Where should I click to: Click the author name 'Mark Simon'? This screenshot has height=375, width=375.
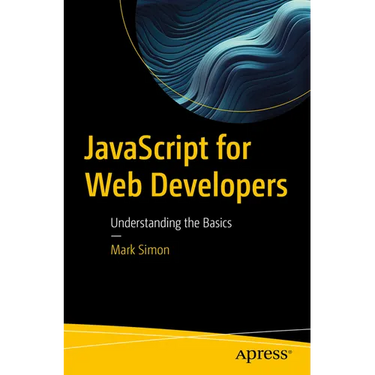point(140,250)
